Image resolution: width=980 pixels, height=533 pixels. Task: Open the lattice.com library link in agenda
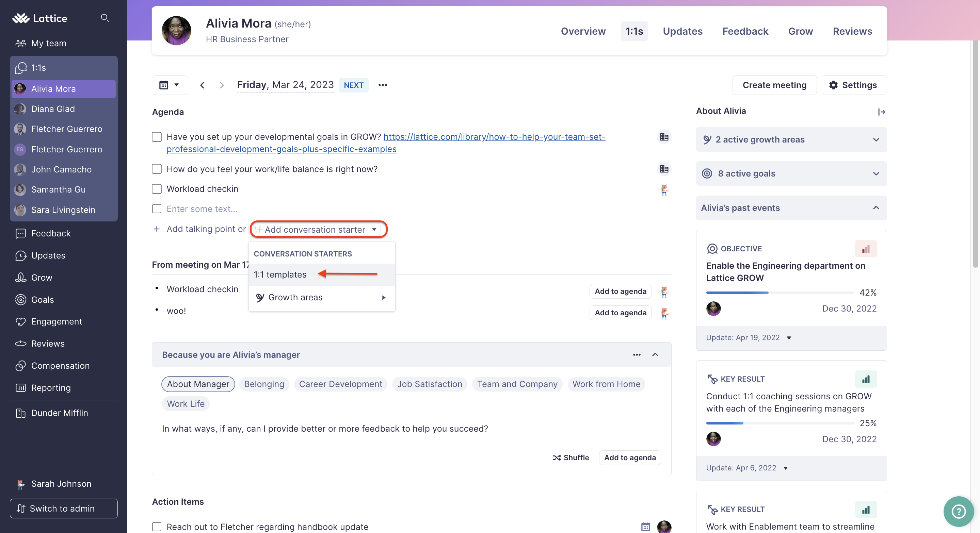[x=386, y=143]
